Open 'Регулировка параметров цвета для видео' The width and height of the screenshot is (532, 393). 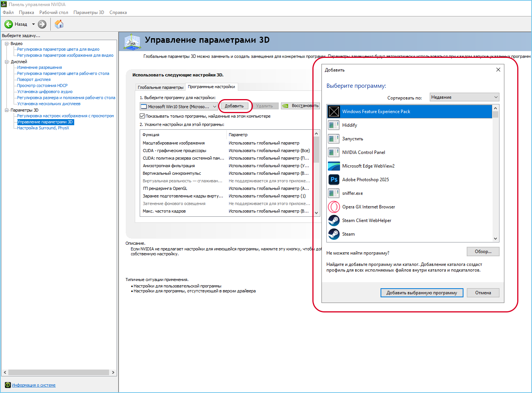(58, 49)
